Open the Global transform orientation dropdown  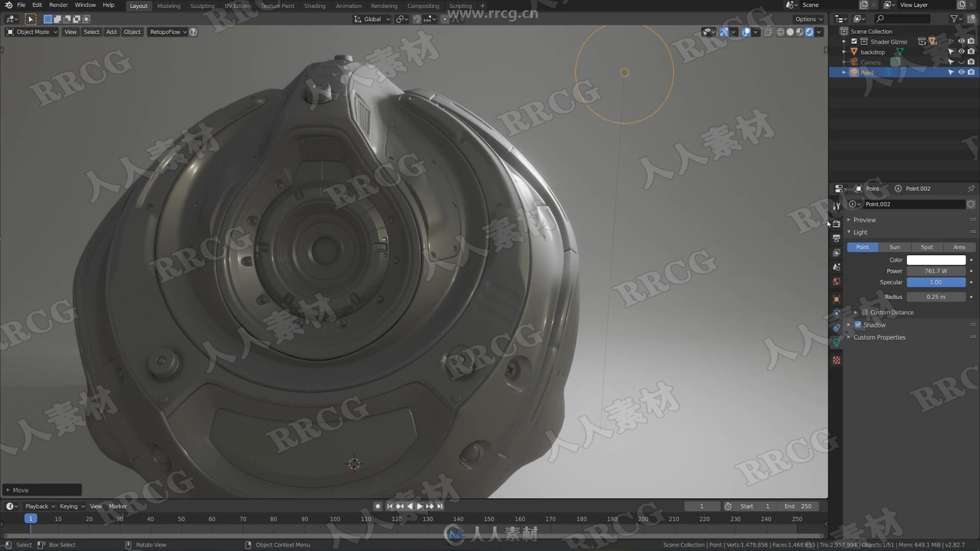[372, 19]
